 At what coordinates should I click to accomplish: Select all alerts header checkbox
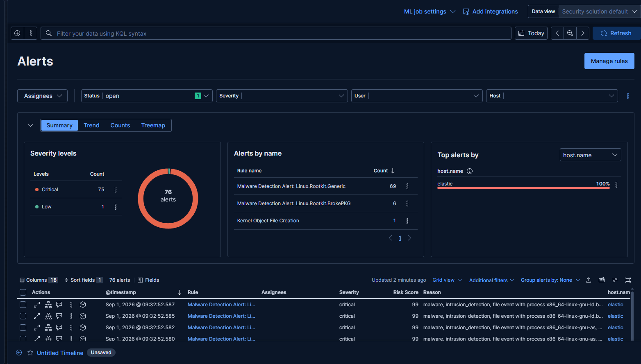23,292
